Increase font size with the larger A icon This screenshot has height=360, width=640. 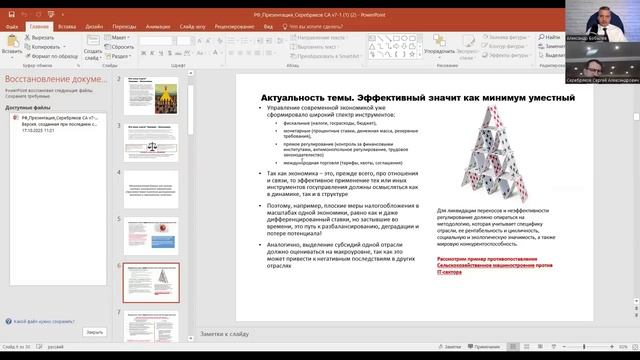[199, 40]
